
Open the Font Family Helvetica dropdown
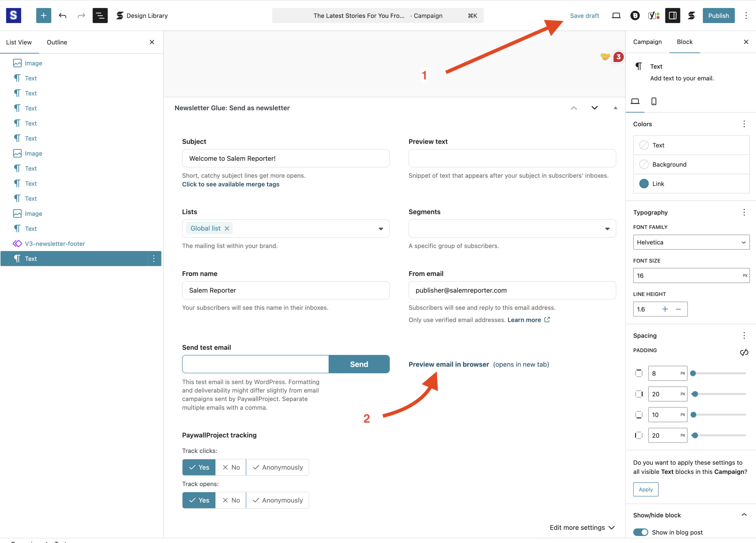click(x=691, y=242)
